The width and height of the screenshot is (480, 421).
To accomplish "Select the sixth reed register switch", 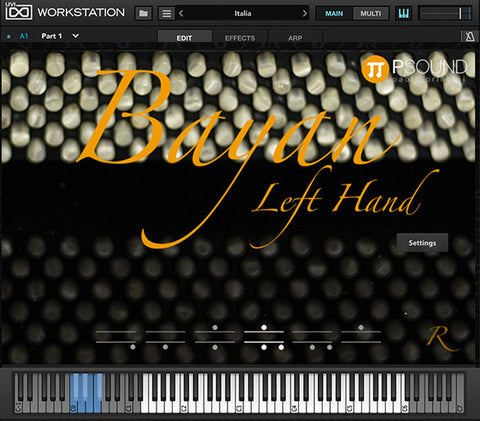I will click(x=361, y=337).
